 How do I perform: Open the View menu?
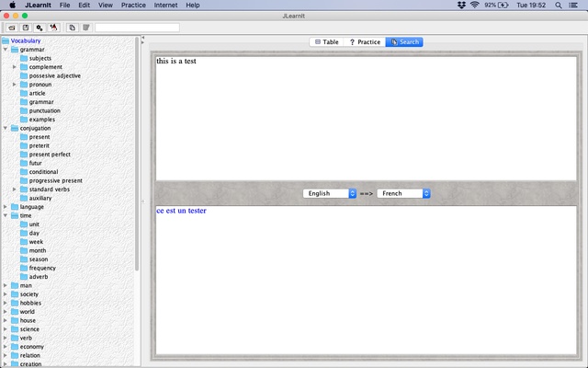(x=106, y=5)
